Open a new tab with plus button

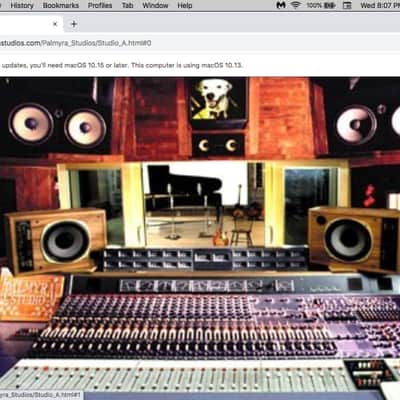[74, 24]
